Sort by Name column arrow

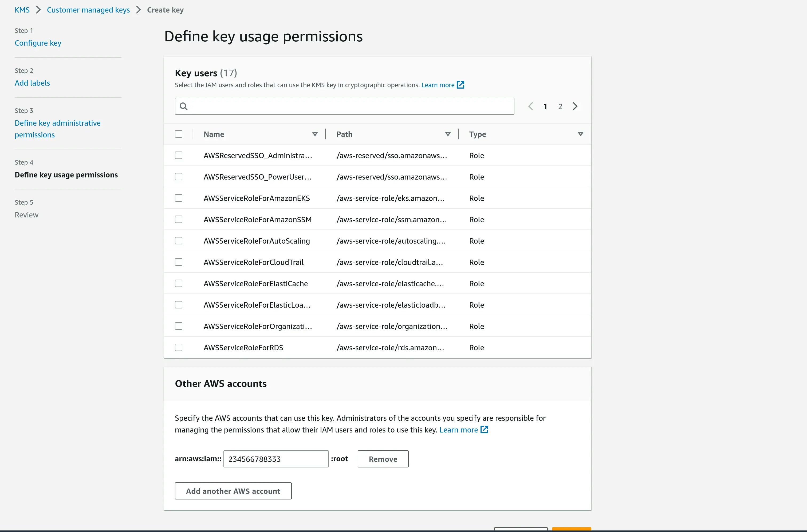click(x=315, y=134)
